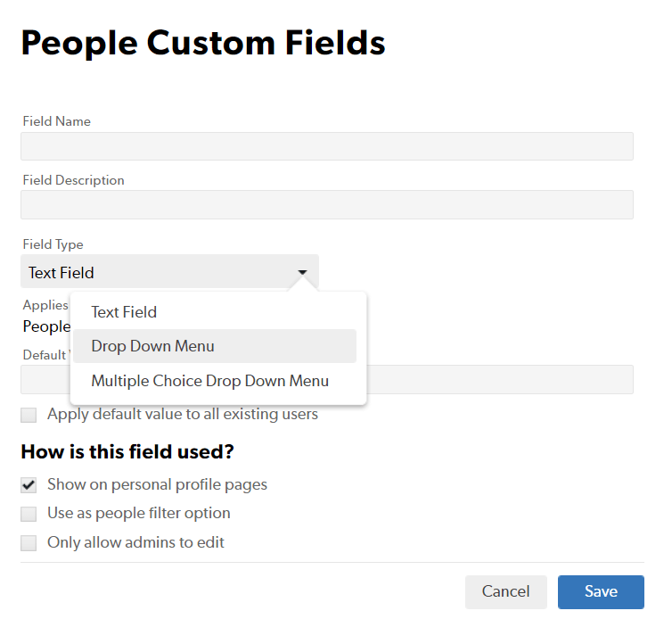Pick Multiple Choice Drop Down Menu option
This screenshot has height=619, width=672.
(209, 381)
